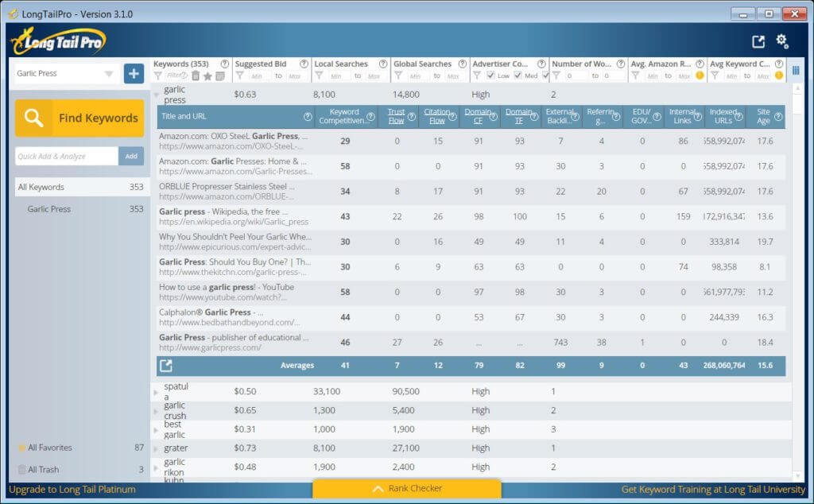814x504 pixels.
Task: Click the orange warning icon under Avg. Amazon Reviews
Action: 700,76
